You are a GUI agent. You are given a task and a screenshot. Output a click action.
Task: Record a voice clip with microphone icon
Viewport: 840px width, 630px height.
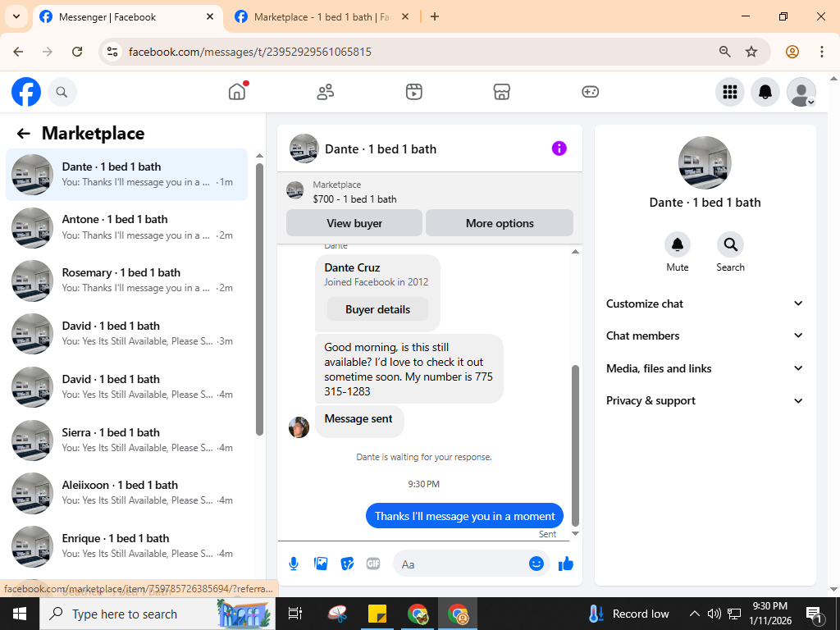[294, 564]
